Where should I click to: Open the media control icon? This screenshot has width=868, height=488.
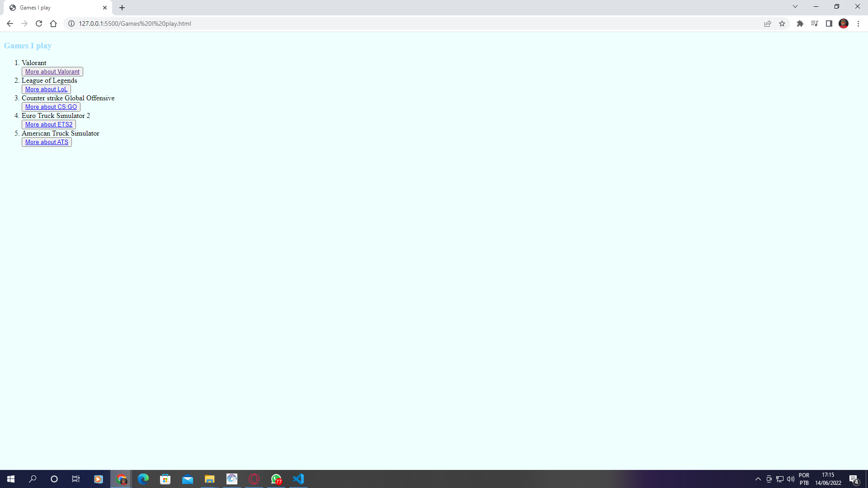point(814,23)
